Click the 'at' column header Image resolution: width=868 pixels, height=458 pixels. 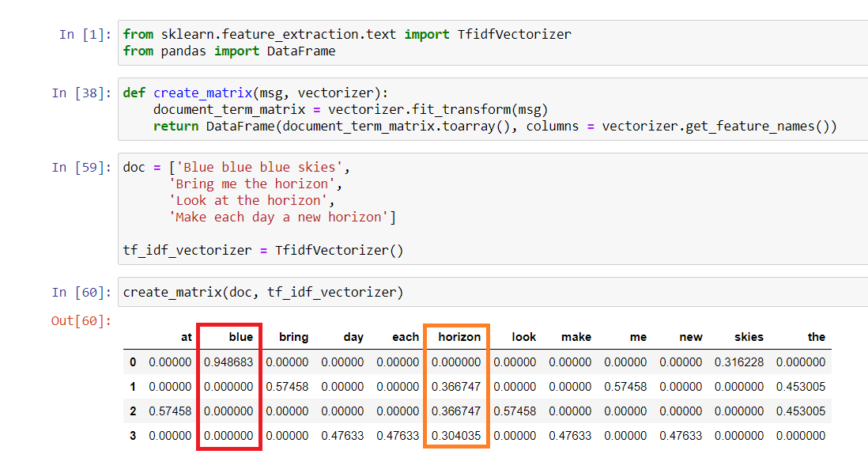tap(186, 337)
